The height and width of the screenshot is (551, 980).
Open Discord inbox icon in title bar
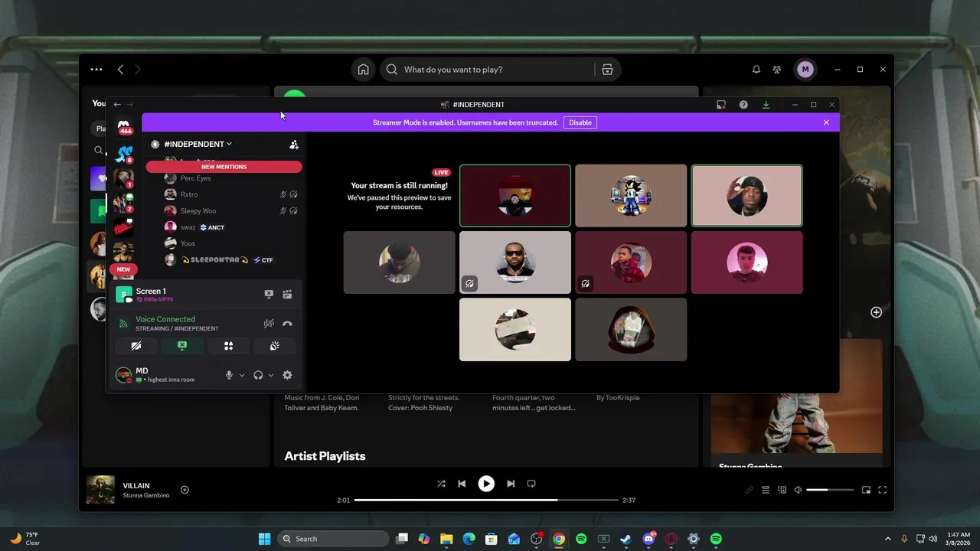click(x=721, y=105)
